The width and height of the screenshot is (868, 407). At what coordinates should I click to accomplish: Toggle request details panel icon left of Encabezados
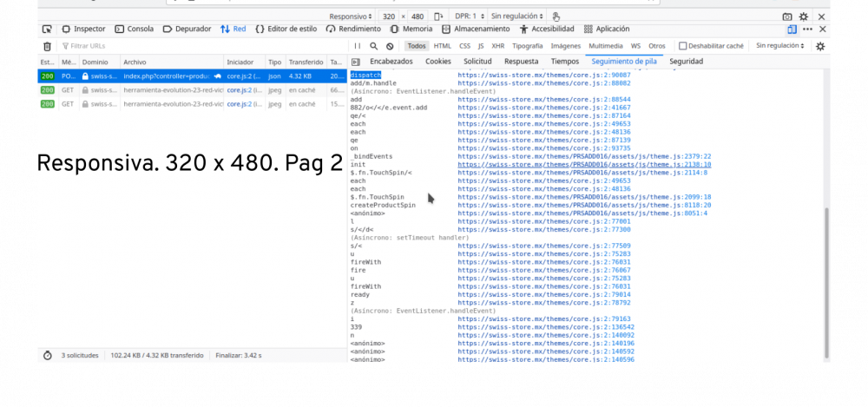click(355, 62)
